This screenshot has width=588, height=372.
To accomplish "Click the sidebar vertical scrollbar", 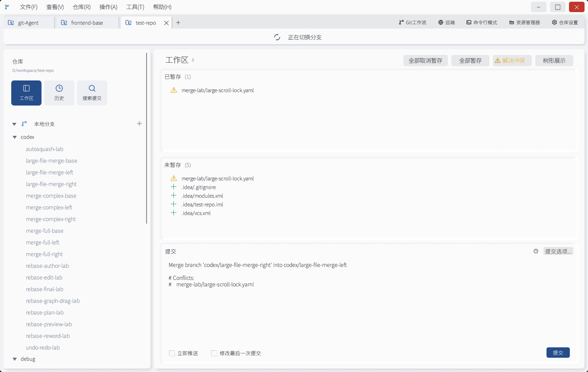I will point(147,138).
